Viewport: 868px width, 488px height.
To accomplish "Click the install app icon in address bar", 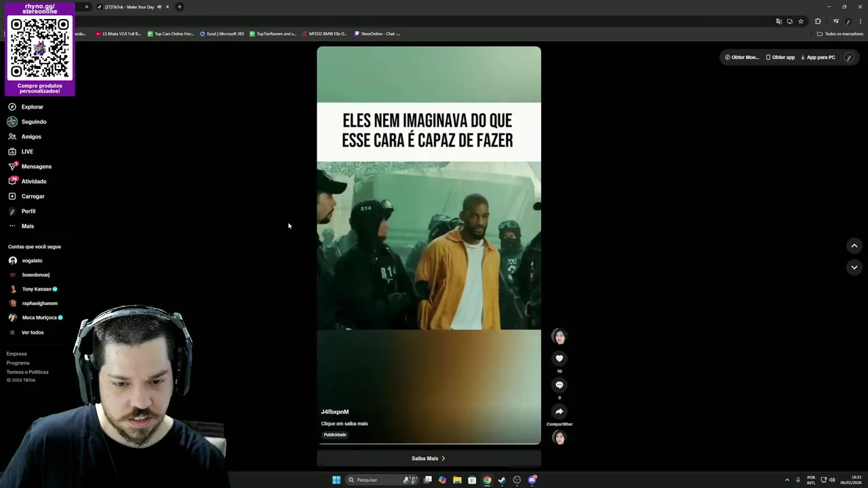I will click(x=789, y=21).
